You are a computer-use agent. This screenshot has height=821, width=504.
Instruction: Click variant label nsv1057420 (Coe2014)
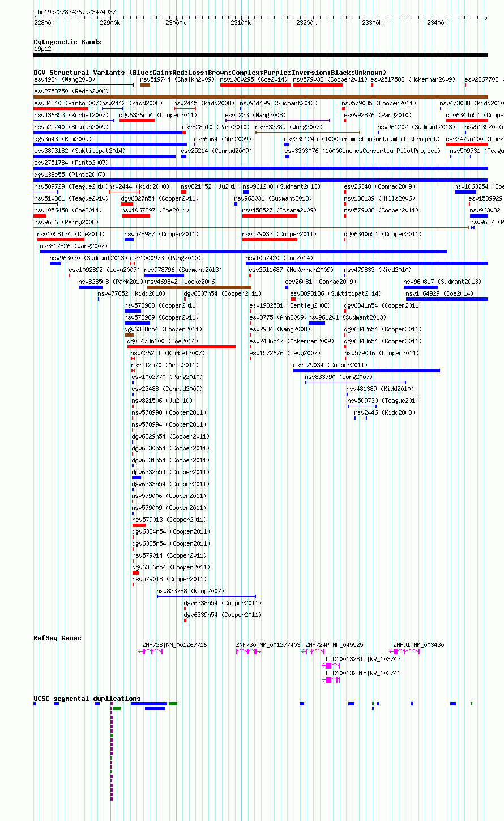(279, 258)
